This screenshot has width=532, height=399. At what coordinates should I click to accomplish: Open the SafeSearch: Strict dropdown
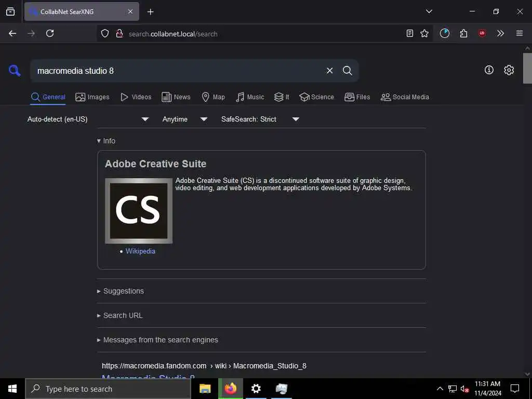coord(260,119)
